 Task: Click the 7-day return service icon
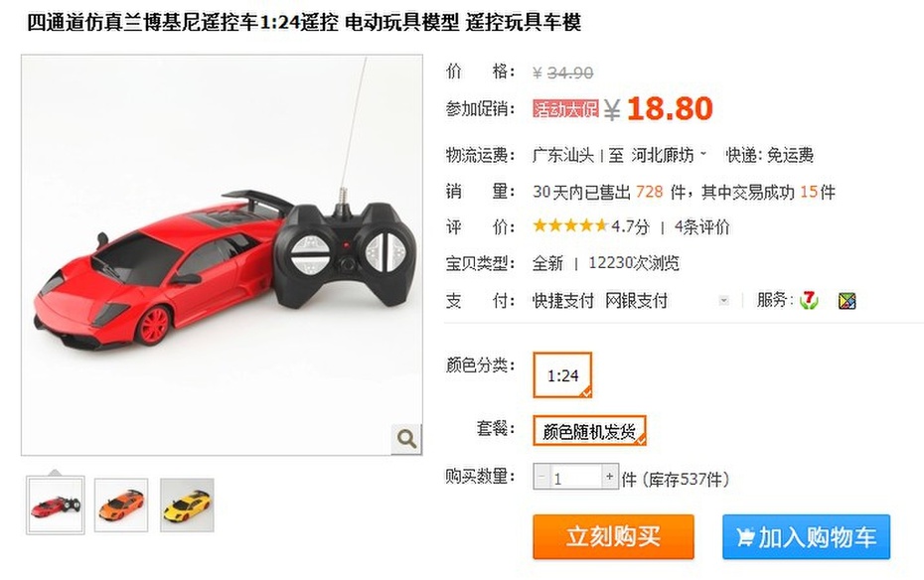[x=809, y=300]
